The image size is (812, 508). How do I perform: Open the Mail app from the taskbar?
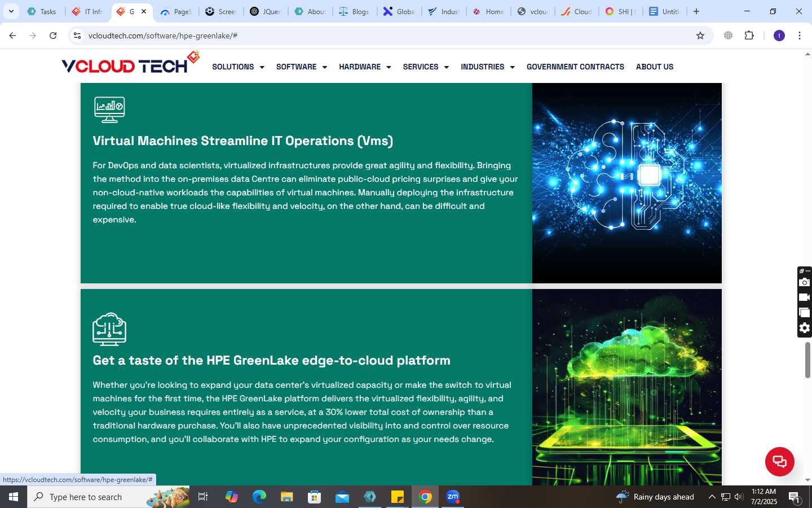pos(342,497)
